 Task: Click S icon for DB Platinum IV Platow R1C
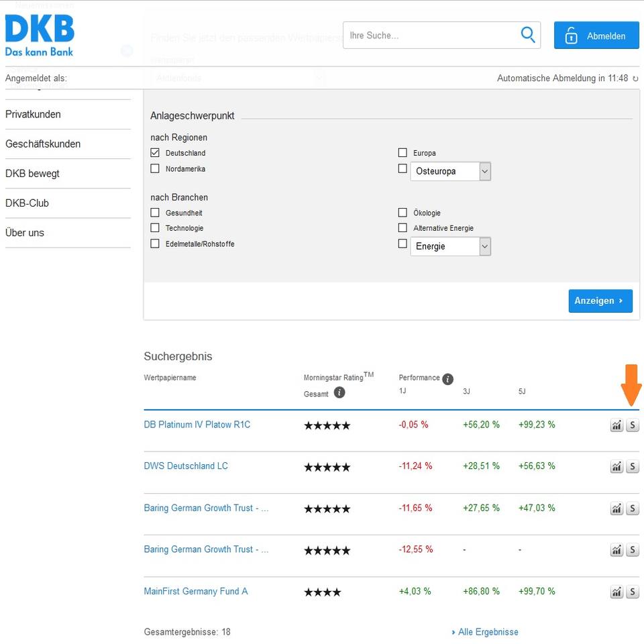(633, 425)
